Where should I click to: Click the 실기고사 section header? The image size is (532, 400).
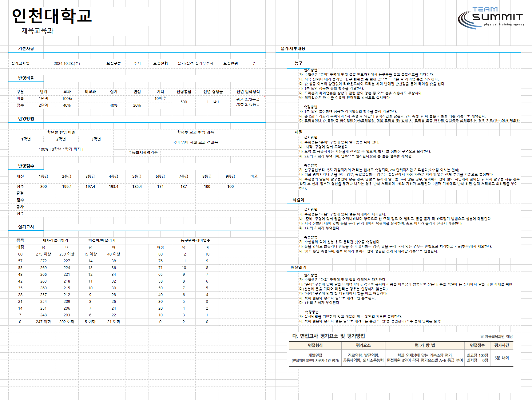coord(26,227)
